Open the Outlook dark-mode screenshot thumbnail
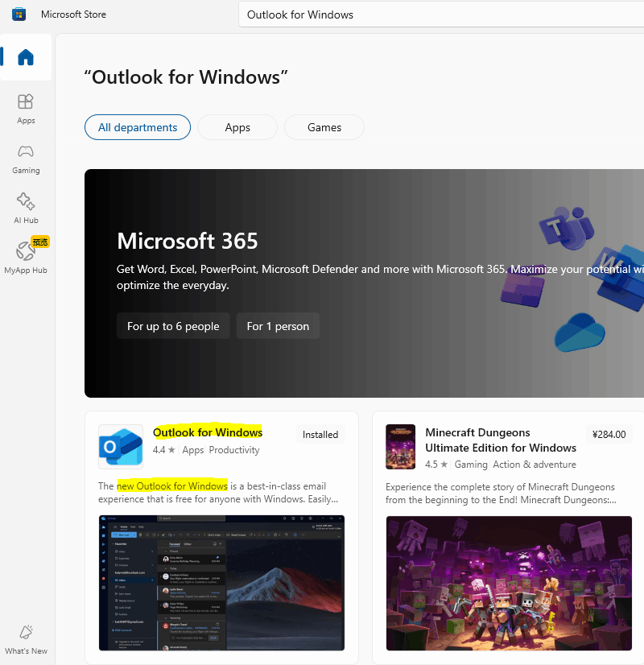The image size is (644, 665). point(221,583)
